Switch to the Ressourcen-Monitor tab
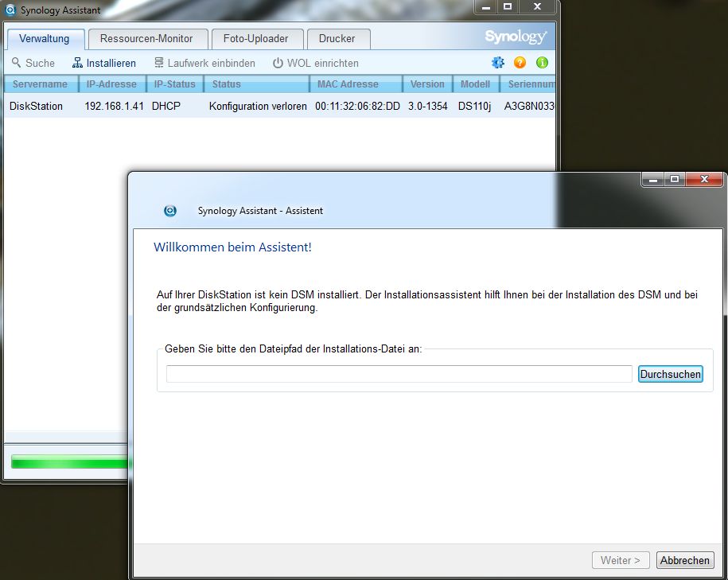 [146, 38]
